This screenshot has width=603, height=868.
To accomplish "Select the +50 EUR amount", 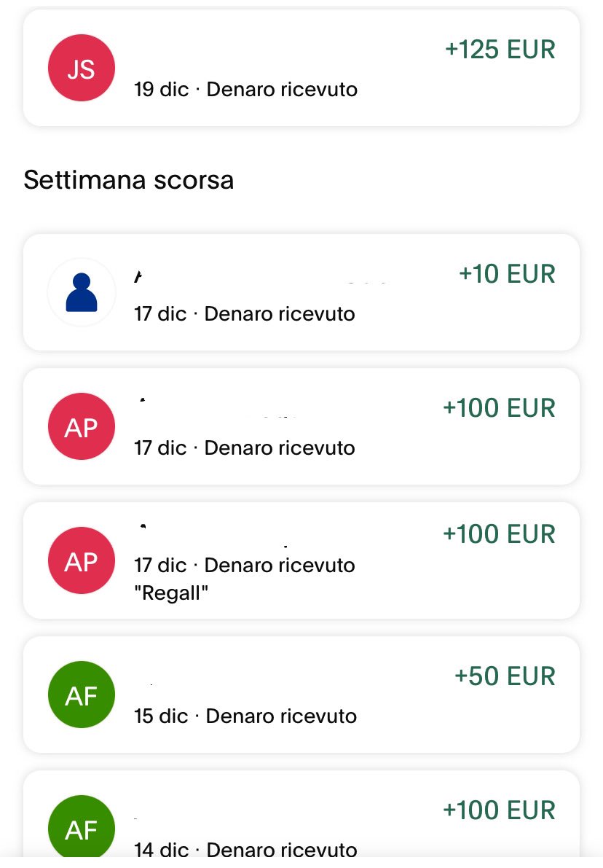I will 504,676.
